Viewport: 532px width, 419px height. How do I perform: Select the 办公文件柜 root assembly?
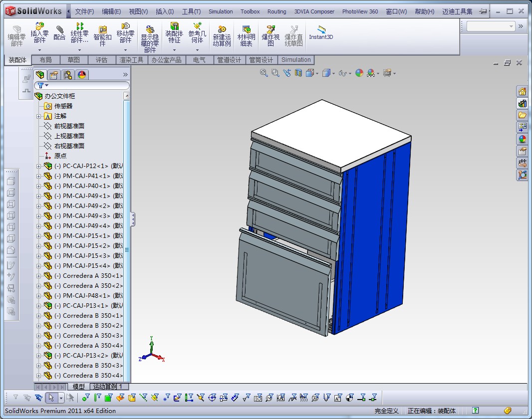pyautogui.click(x=60, y=96)
